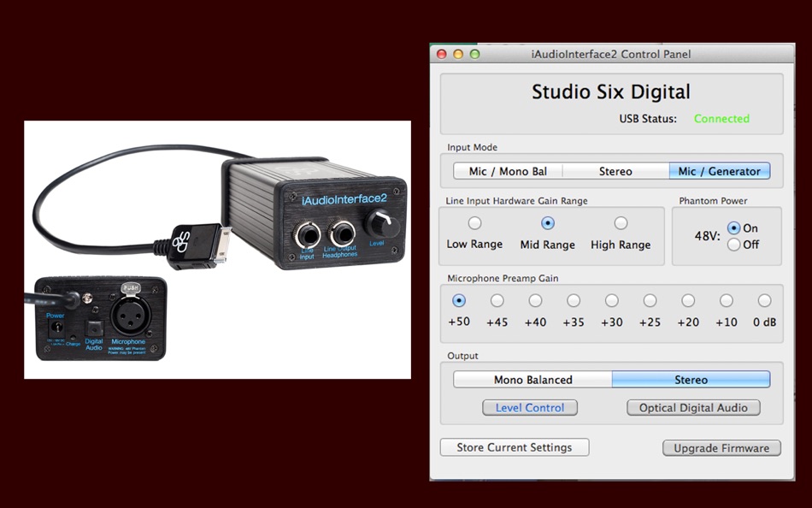Select Mic / Mono Bal input mode

tap(508, 171)
